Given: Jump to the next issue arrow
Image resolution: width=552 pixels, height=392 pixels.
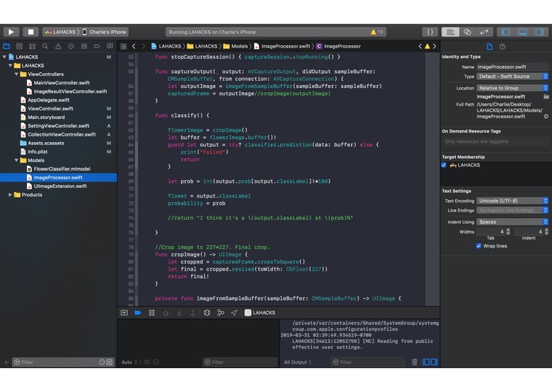Looking at the screenshot, I should click(434, 46).
